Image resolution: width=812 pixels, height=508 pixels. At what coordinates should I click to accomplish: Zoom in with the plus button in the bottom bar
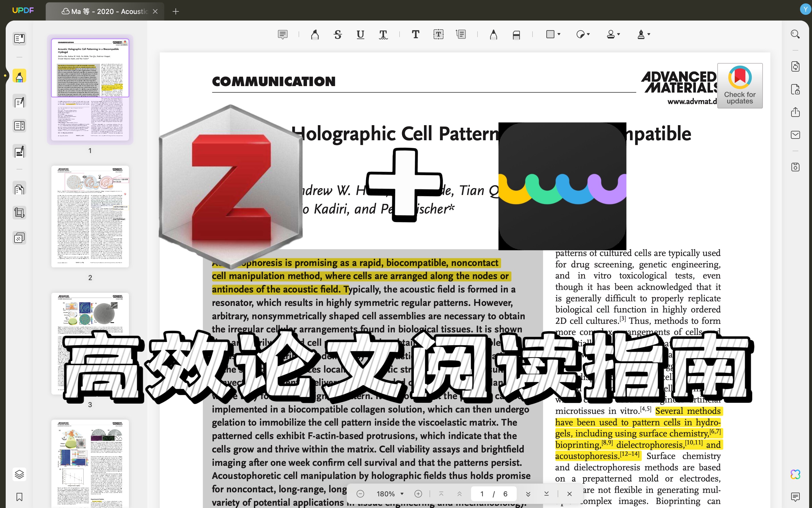418,493
